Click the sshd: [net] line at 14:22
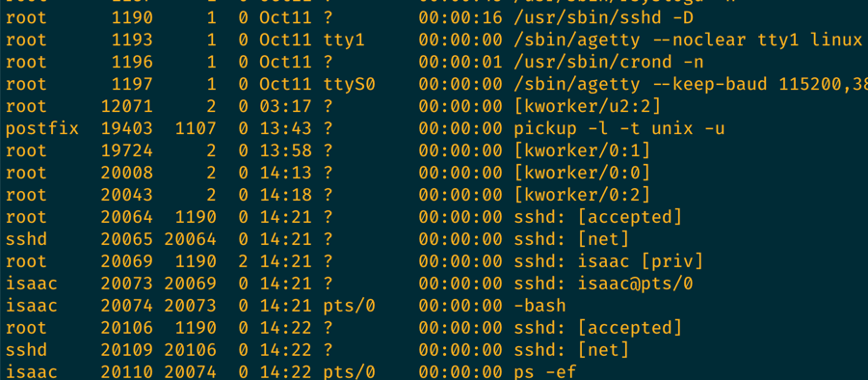 (x=571, y=351)
